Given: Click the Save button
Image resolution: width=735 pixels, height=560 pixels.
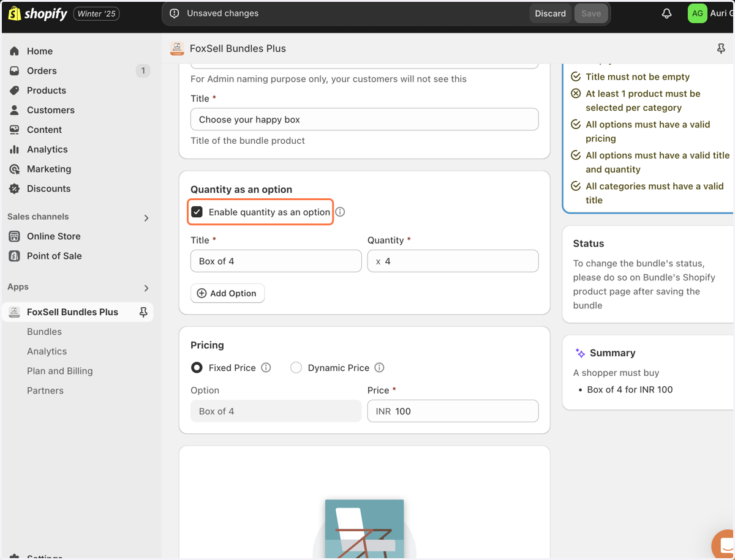Looking at the screenshot, I should (x=591, y=13).
